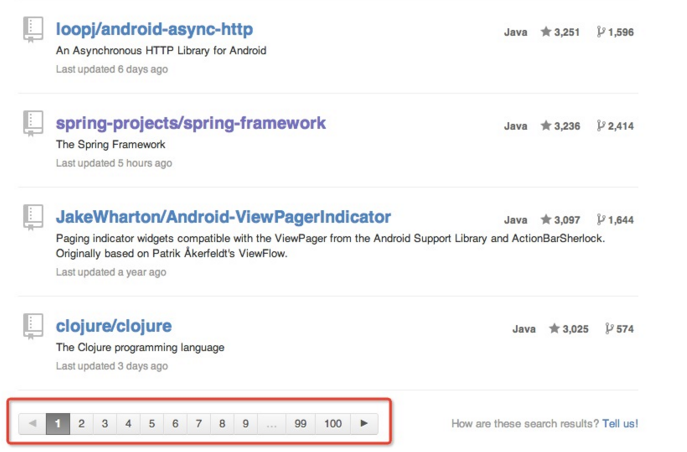Jump to results page 4
The width and height of the screenshot is (687, 452).
pos(128,424)
